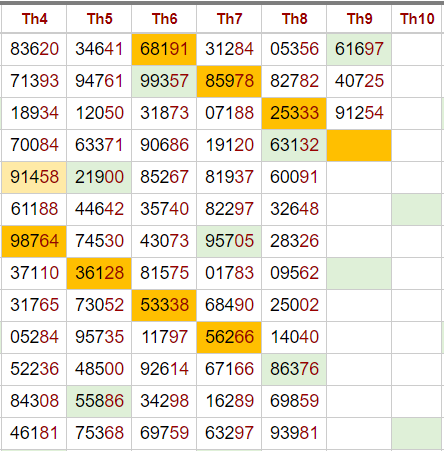The height and width of the screenshot is (451, 444).
Task: Select orange cell with 68191
Action: pos(164,49)
